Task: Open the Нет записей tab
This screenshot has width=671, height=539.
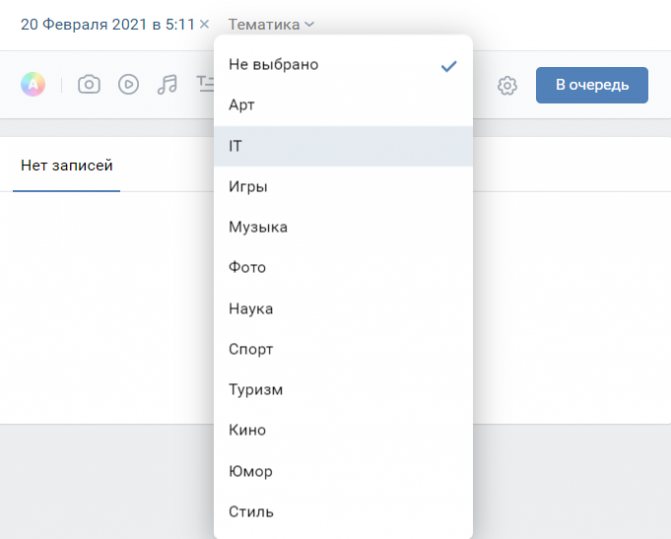Action: 67,165
